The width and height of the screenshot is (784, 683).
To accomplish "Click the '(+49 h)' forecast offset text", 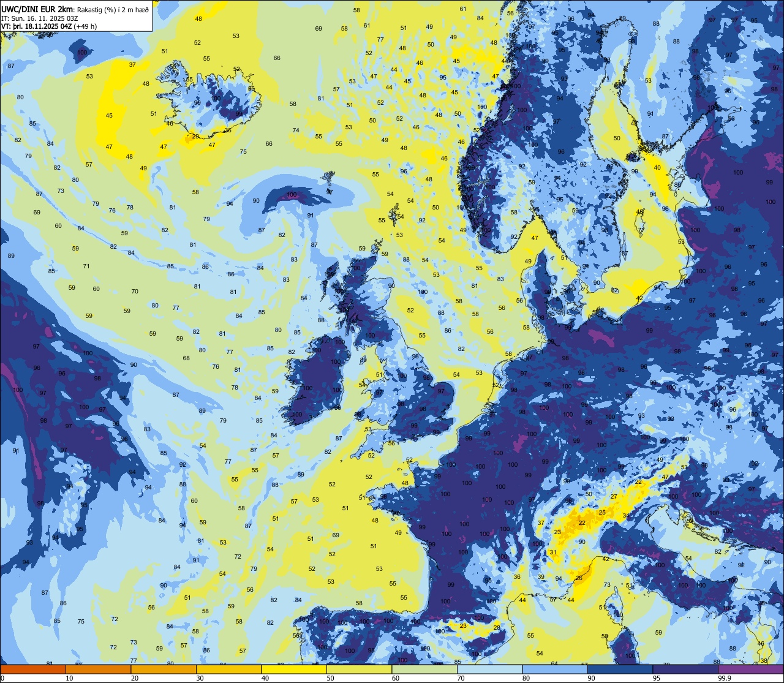I will (x=85, y=26).
